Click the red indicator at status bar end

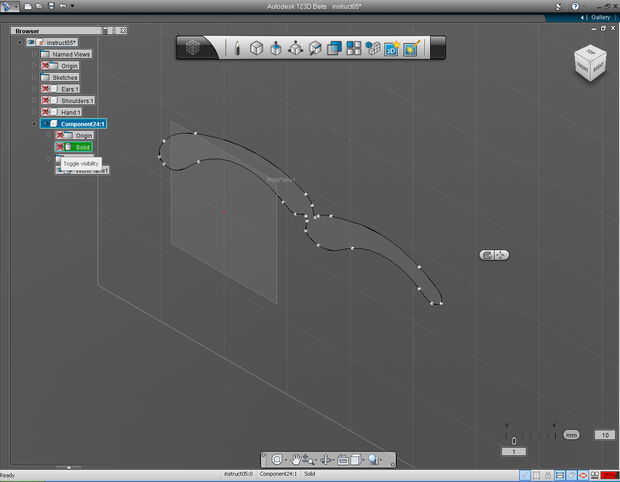(x=609, y=475)
